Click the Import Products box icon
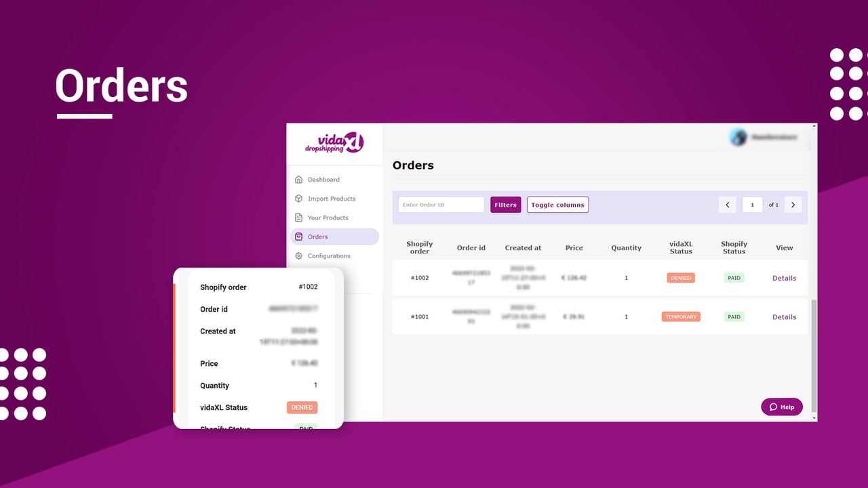The width and height of the screenshot is (868, 488). click(x=299, y=199)
